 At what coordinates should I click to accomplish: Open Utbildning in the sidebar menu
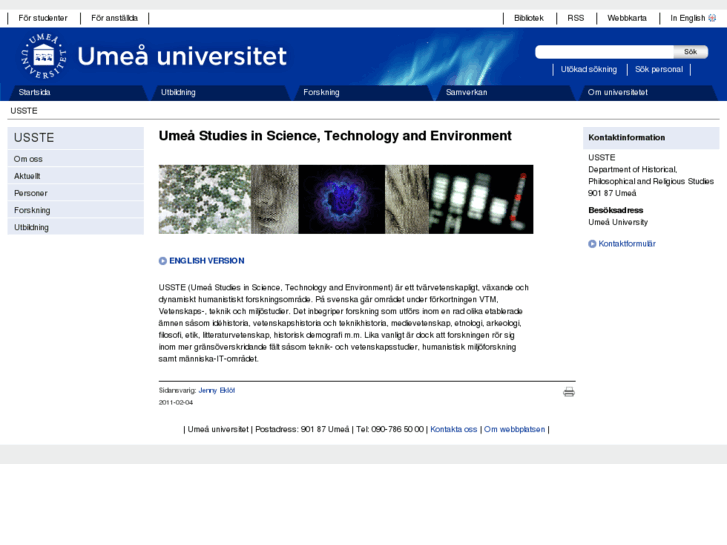76,227
